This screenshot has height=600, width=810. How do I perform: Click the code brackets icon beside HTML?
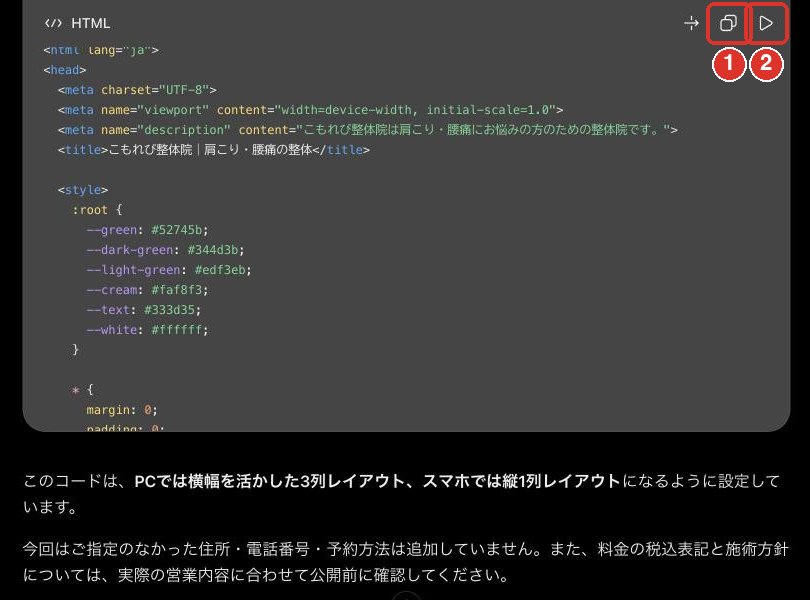tap(53, 23)
